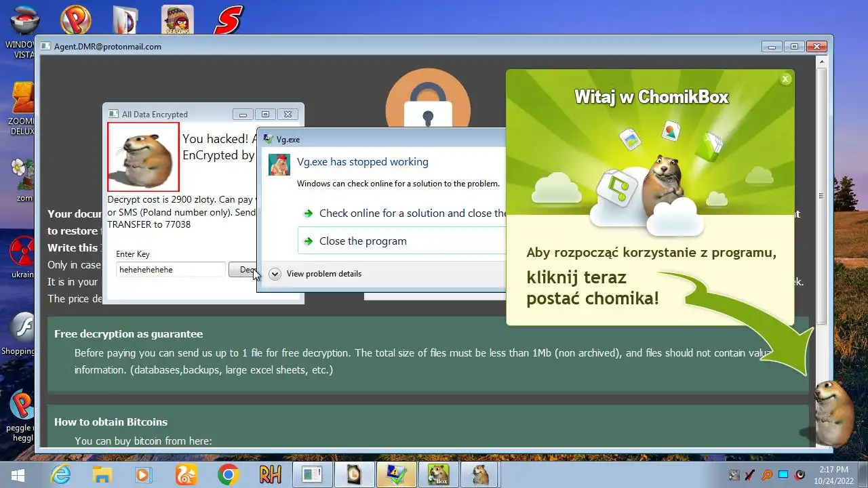Open File Explorer from the taskbar
This screenshot has height=488, width=868.
coord(102,474)
